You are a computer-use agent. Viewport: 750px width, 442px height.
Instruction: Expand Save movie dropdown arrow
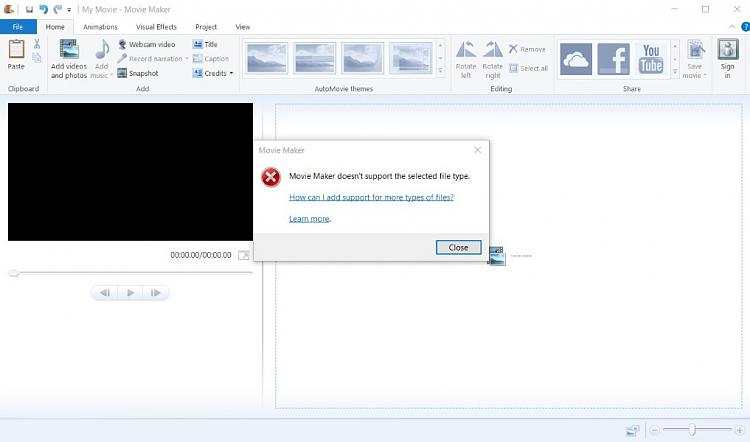(705, 76)
